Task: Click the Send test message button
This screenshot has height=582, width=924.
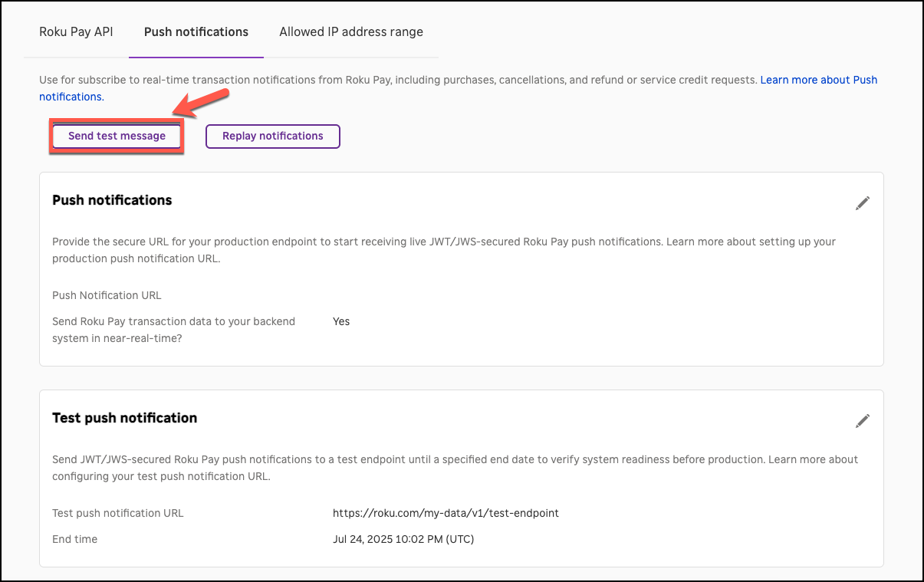Action: pos(116,136)
